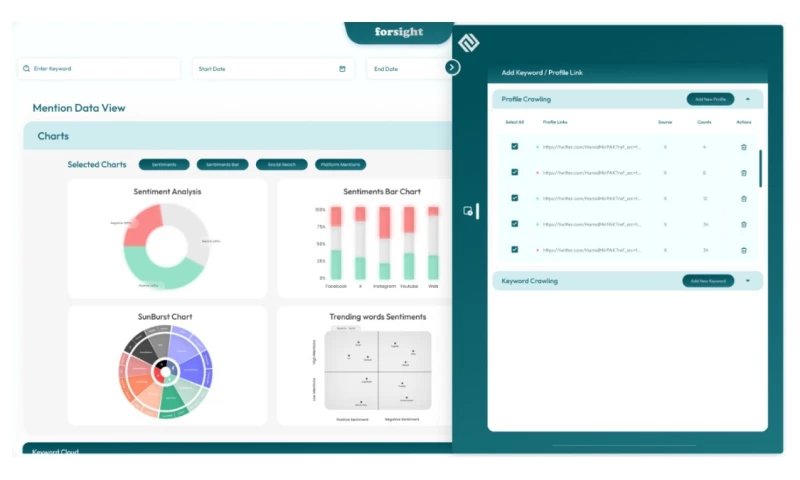
Task: Focus the Enter Keyword search field
Action: pos(99,68)
